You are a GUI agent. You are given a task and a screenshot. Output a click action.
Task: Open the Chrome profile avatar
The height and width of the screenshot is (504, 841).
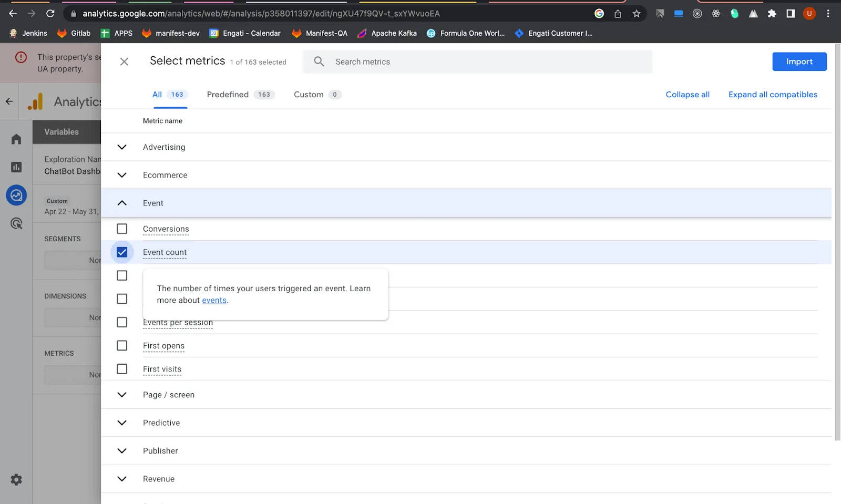pyautogui.click(x=809, y=14)
